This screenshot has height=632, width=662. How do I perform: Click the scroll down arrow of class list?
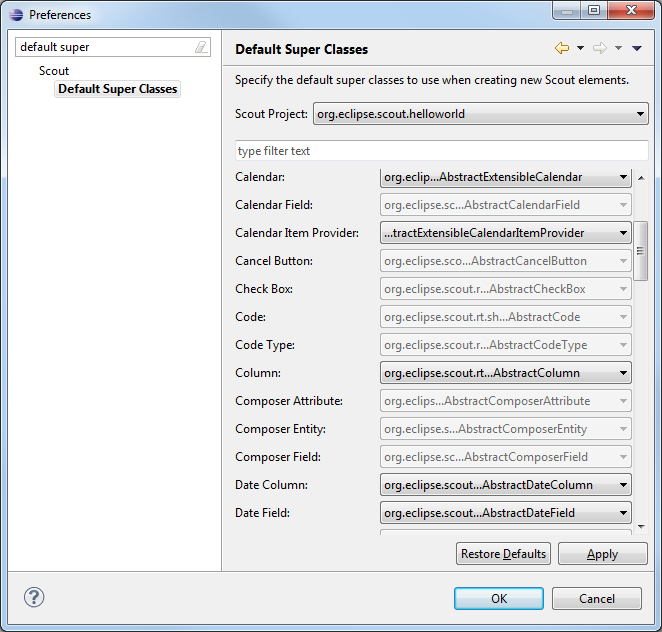tap(641, 526)
